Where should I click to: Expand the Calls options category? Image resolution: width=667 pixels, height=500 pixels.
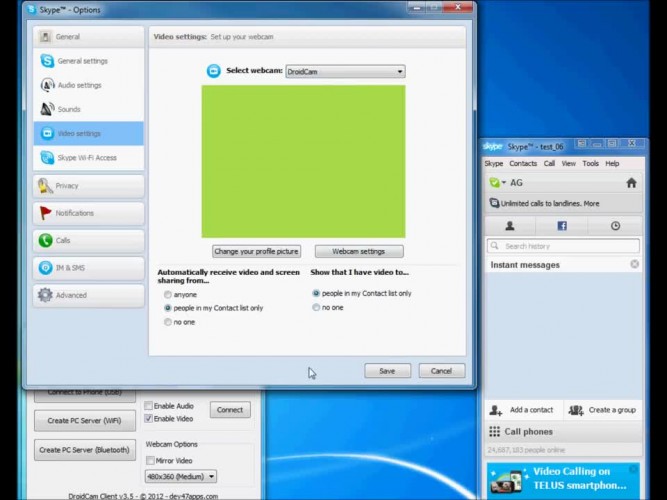[x=88, y=240]
